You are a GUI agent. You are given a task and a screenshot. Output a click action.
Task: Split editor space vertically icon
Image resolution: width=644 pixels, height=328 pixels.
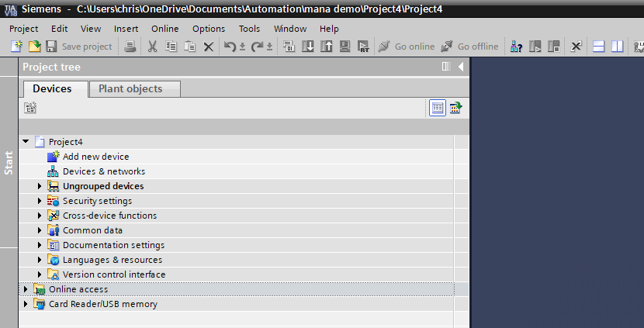click(618, 47)
